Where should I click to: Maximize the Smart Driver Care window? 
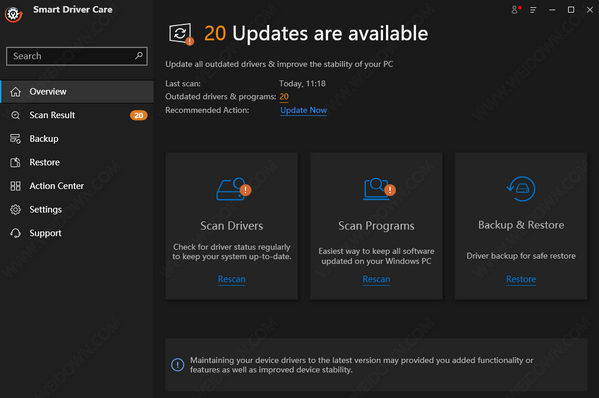(571, 10)
